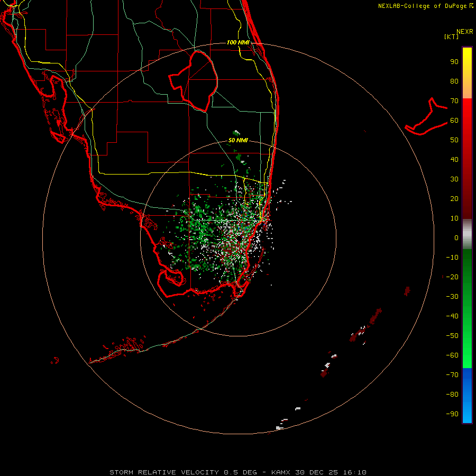The width and height of the screenshot is (476, 476).
Task: Click the 100 NMI range ring label
Action: click(238, 42)
